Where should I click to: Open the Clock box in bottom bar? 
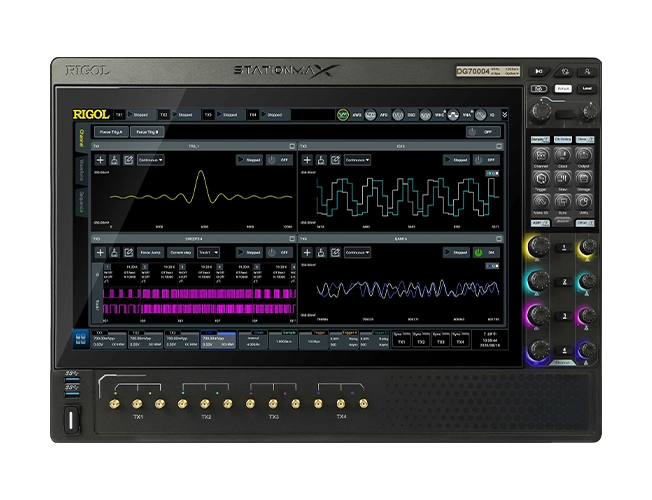coord(253,340)
